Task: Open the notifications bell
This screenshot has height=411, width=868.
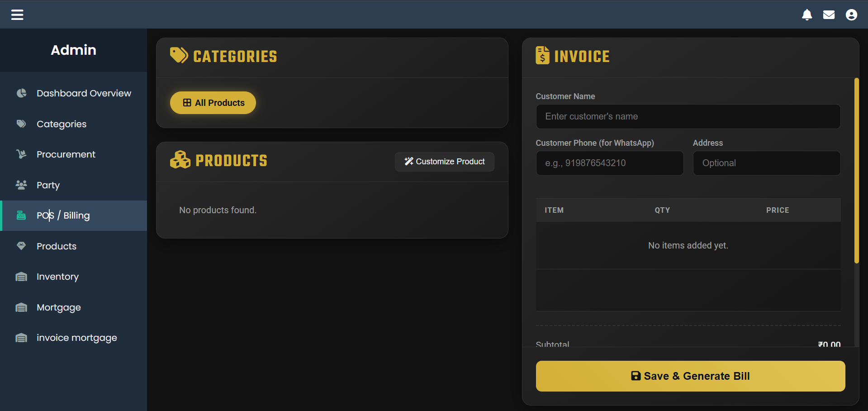Action: [807, 15]
